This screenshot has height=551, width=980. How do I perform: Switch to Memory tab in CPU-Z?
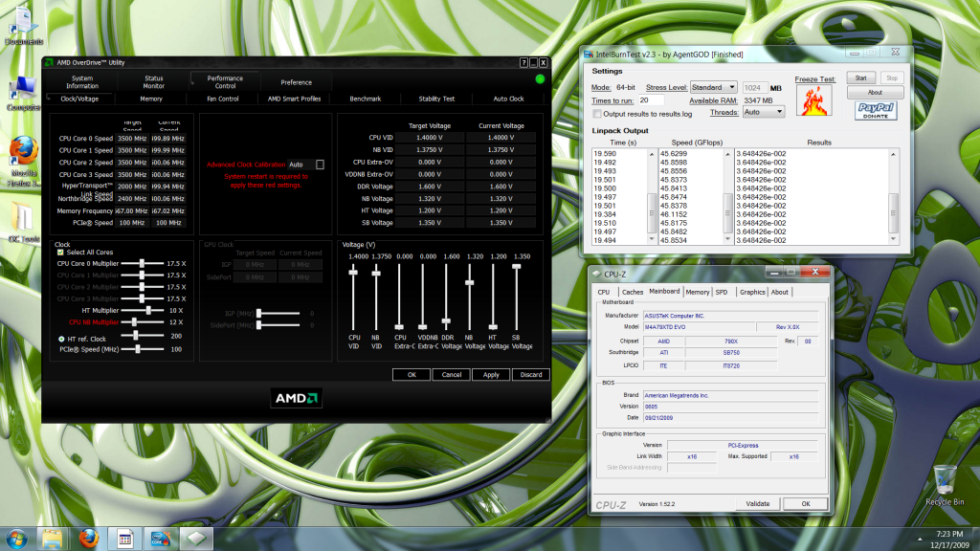[x=697, y=292]
